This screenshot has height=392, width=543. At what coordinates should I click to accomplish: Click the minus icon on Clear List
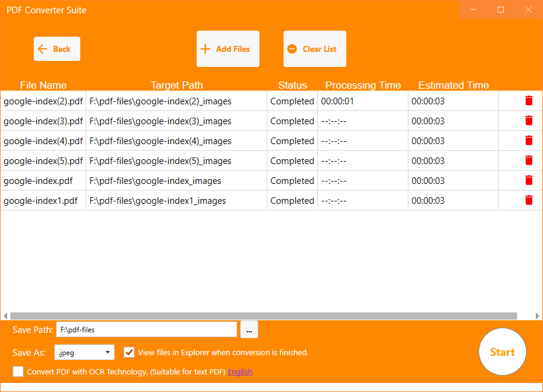coord(293,49)
